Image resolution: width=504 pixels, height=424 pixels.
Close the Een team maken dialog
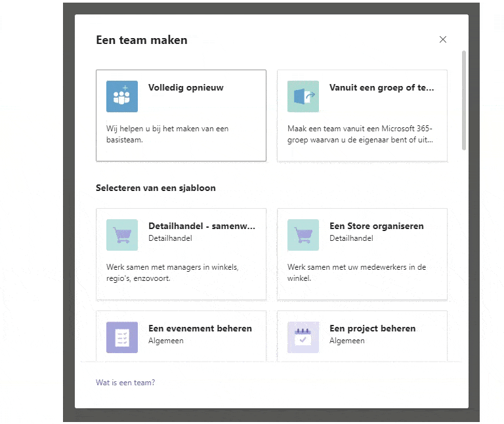[443, 39]
